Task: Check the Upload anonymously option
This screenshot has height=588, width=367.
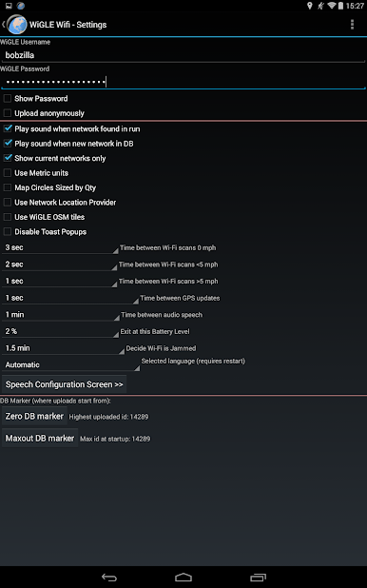Action: [7, 113]
